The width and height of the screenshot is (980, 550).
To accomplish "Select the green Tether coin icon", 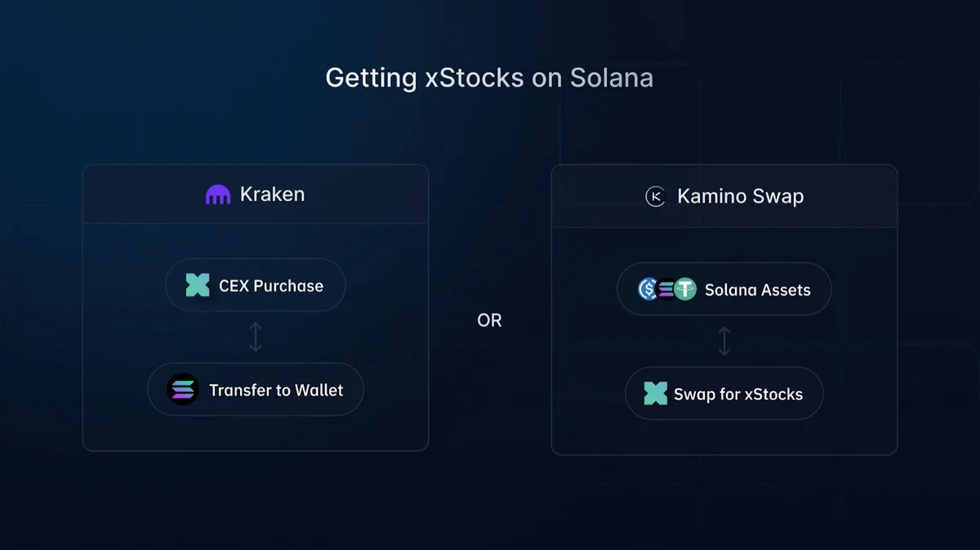I will coord(684,288).
